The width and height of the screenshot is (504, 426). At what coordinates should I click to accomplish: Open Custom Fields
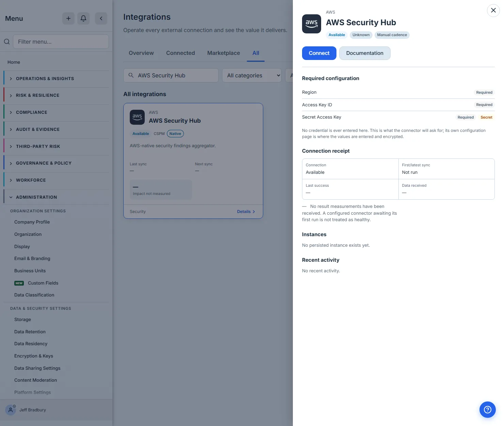43,283
